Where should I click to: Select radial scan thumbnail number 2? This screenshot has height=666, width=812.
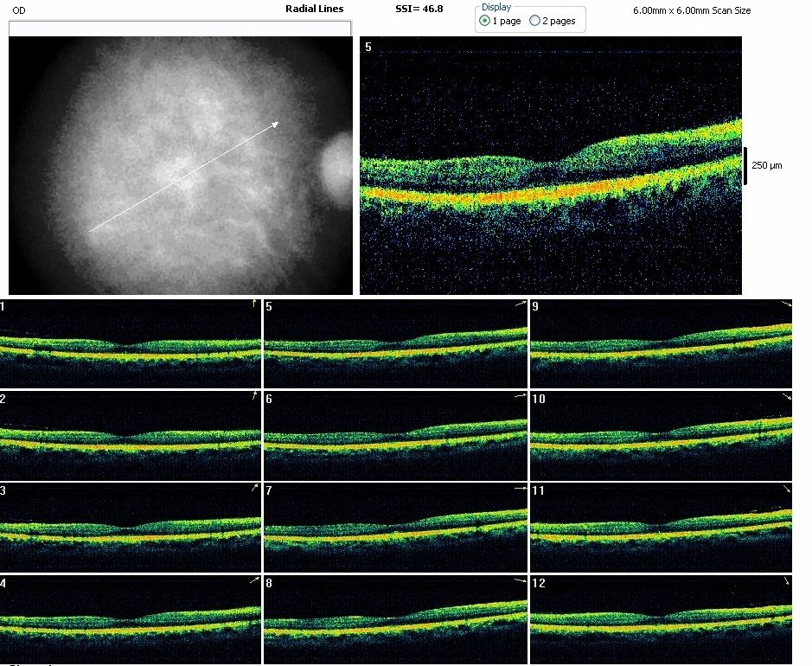130,435
